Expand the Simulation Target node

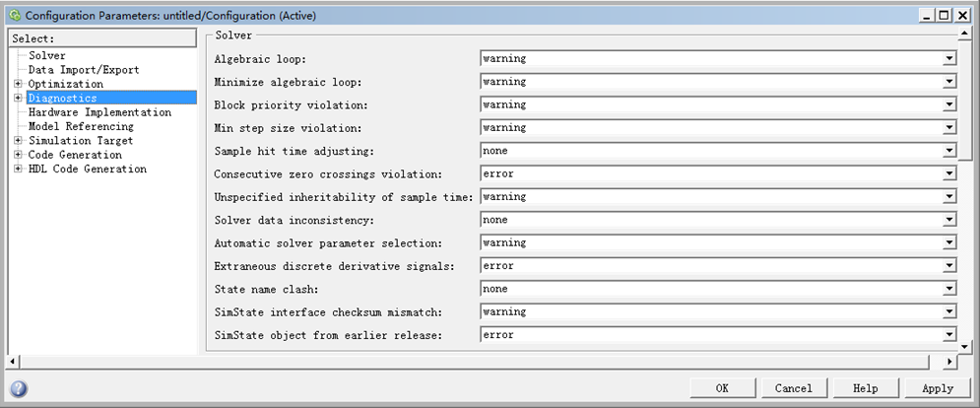18,141
